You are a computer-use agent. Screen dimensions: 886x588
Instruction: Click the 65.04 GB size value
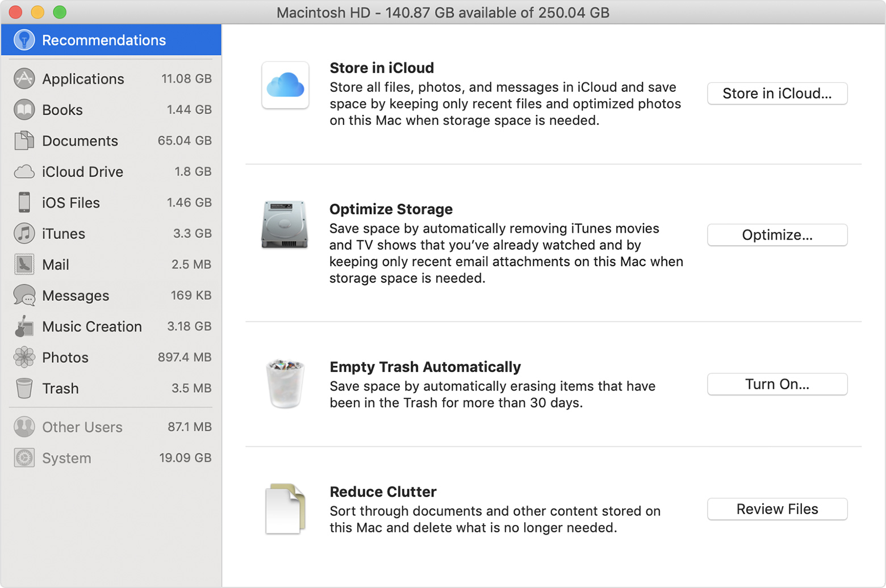[185, 140]
